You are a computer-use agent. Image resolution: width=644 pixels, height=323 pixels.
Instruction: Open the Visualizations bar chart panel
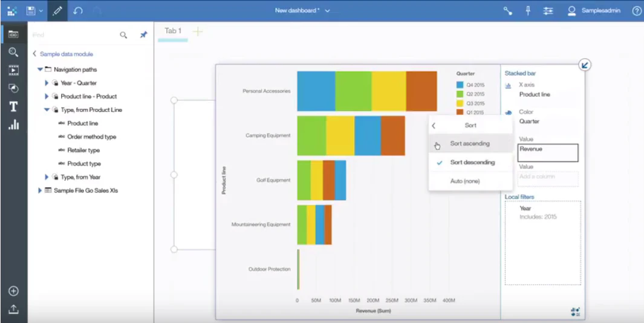(13, 125)
